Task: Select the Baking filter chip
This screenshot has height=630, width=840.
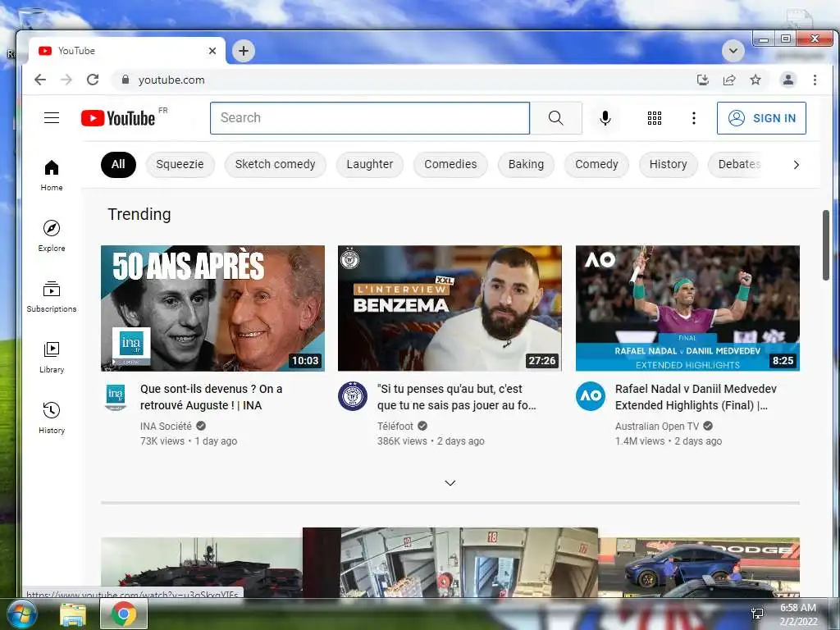Action: [x=526, y=164]
